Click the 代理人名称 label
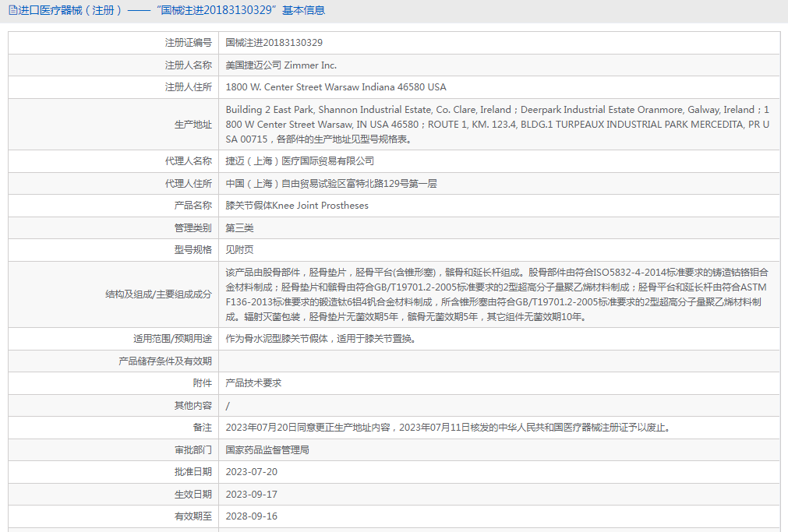 [x=189, y=160]
